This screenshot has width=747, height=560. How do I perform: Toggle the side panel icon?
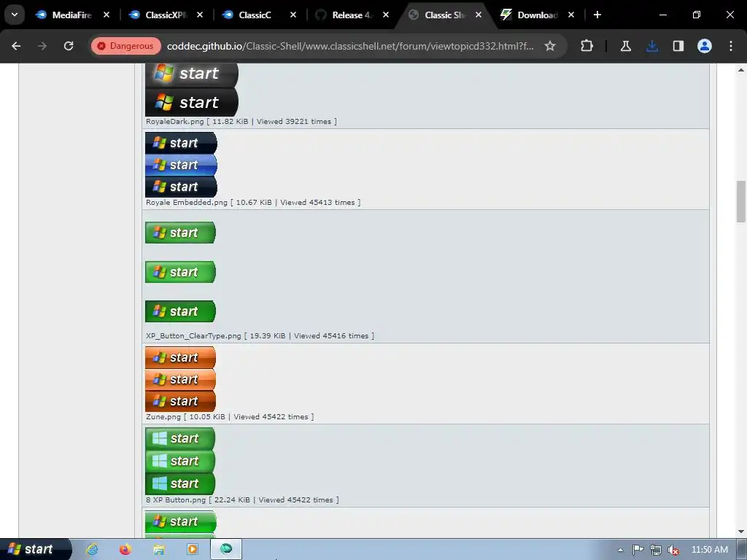click(x=678, y=46)
